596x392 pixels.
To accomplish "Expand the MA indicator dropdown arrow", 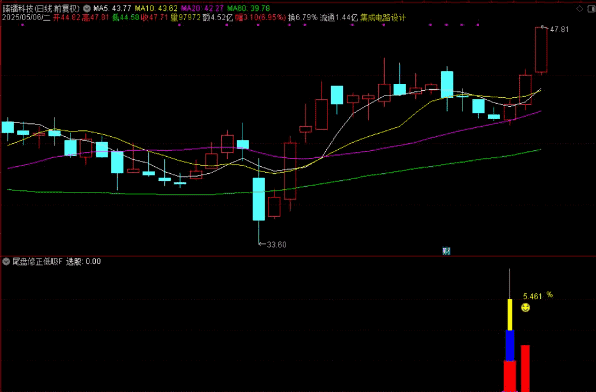I will tap(87, 8).
